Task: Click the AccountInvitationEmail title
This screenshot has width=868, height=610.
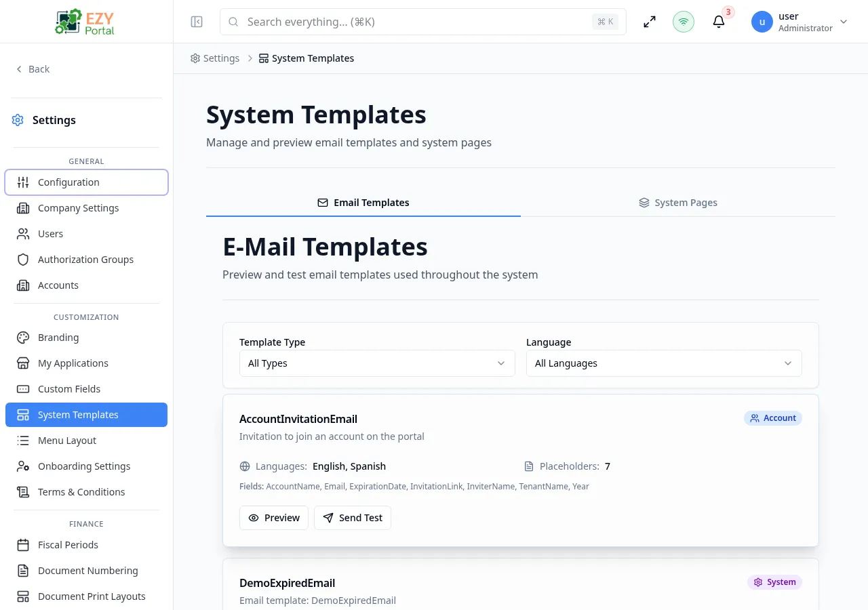Action: 298,419
